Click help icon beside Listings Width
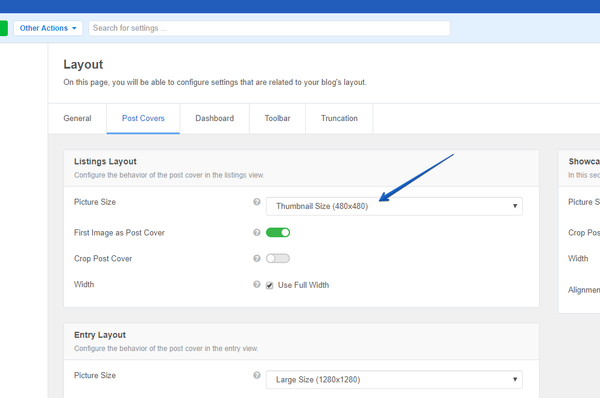This screenshot has height=398, width=600. [257, 284]
